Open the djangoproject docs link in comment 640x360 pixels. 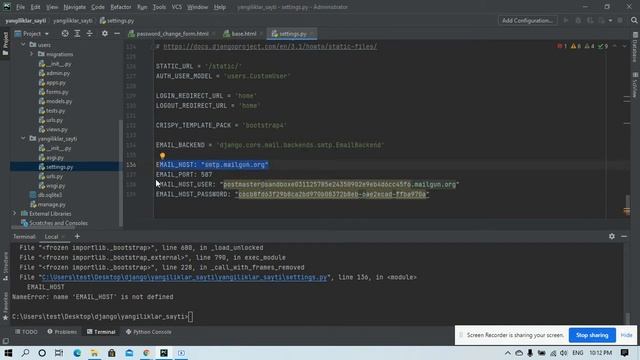click(x=270, y=47)
